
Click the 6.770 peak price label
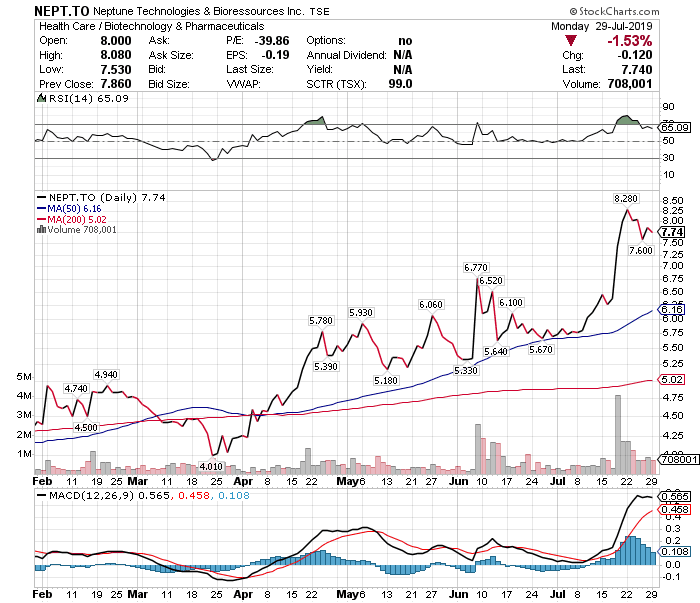(476, 267)
